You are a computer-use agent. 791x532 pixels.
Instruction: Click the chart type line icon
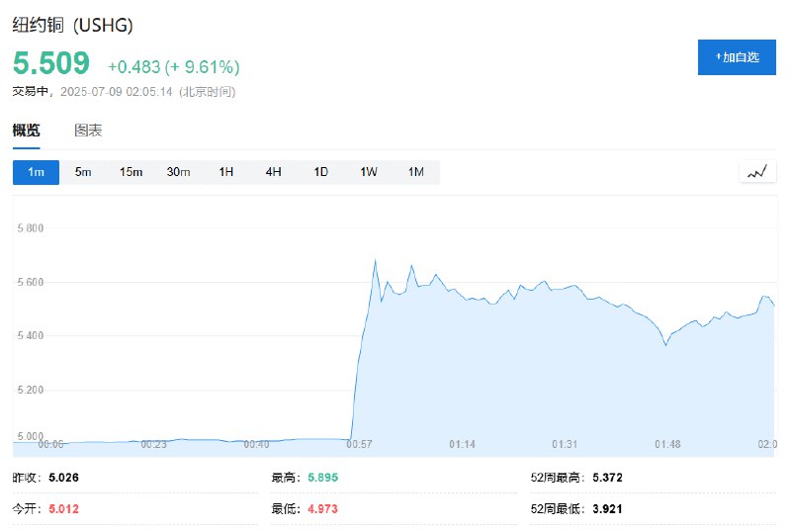pyautogui.click(x=757, y=172)
